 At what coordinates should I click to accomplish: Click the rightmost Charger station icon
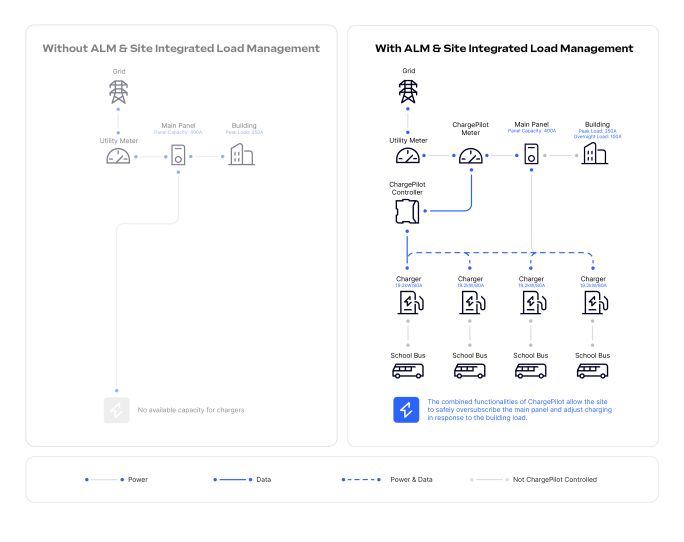coord(593,304)
